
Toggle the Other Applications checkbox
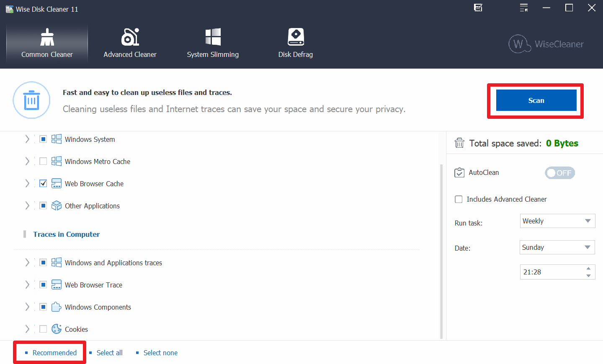(x=43, y=205)
